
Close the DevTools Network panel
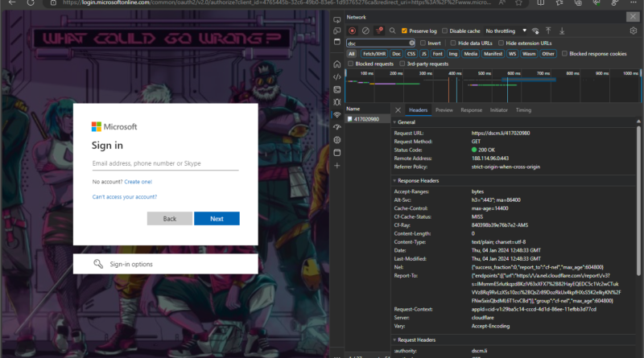click(633, 16)
